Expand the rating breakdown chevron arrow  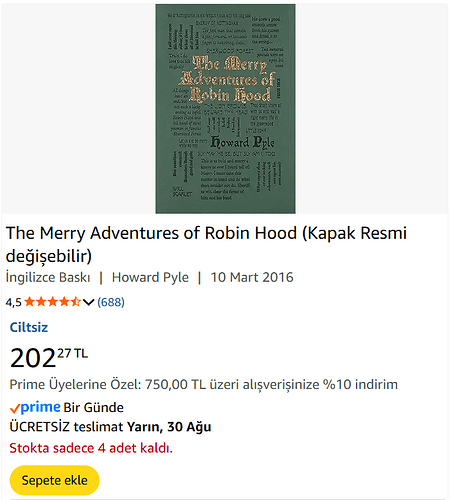point(88,302)
